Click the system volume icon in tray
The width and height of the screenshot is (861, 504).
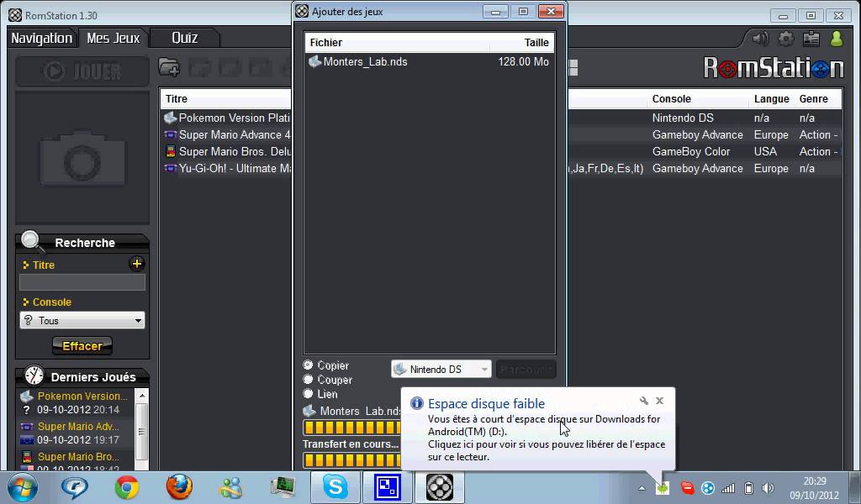(x=769, y=487)
